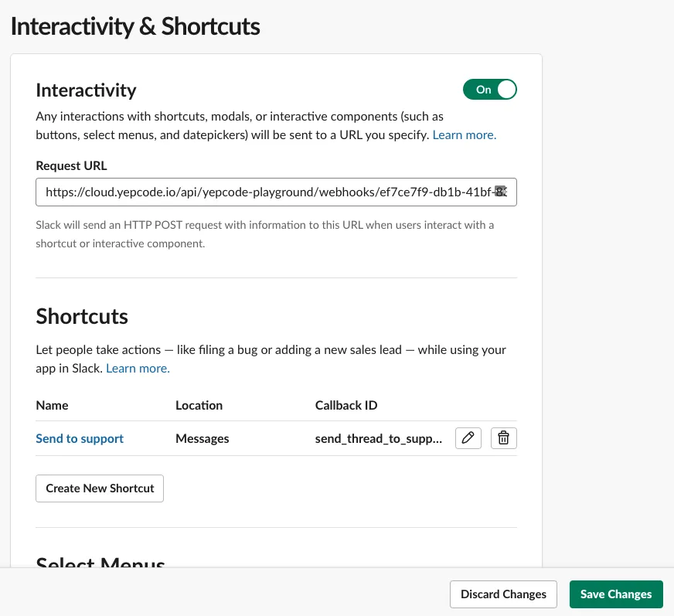Image resolution: width=674 pixels, height=616 pixels.
Task: Open Learn more link under Interactivity description
Action: (464, 134)
